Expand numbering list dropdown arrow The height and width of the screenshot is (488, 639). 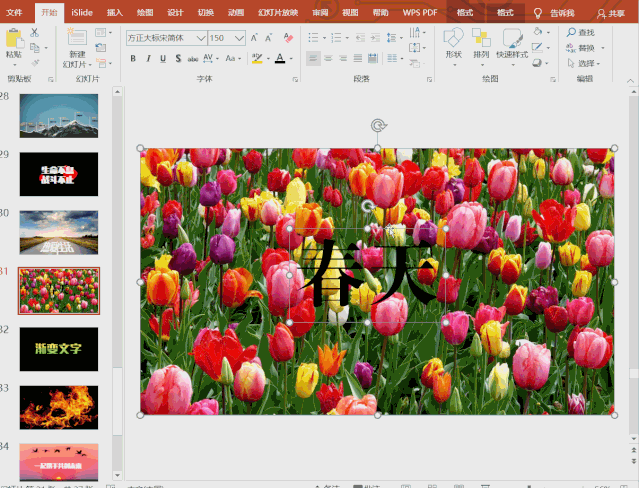point(347,38)
